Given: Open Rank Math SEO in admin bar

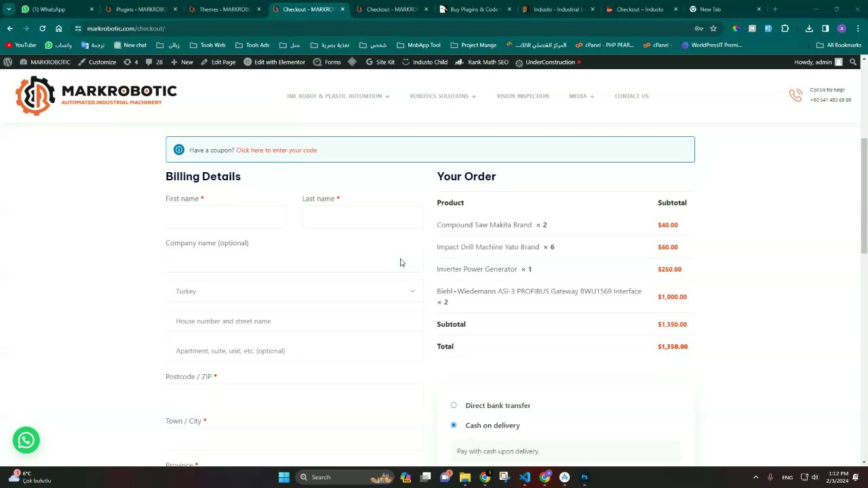Looking at the screenshot, I should [x=482, y=62].
